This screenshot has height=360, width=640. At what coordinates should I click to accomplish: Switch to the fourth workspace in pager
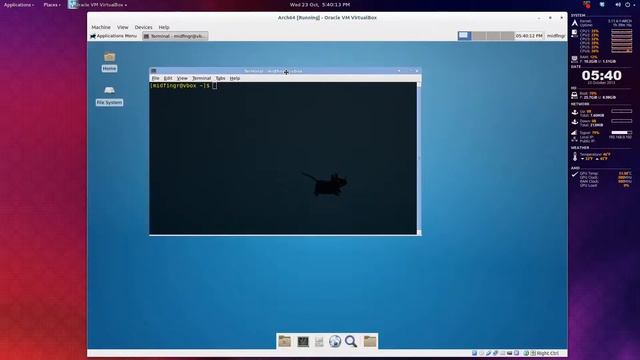point(507,36)
